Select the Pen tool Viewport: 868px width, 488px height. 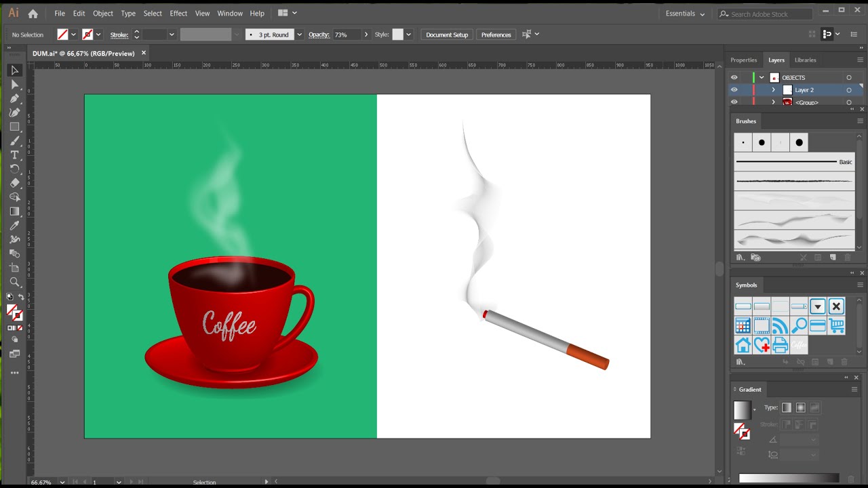[x=14, y=99]
